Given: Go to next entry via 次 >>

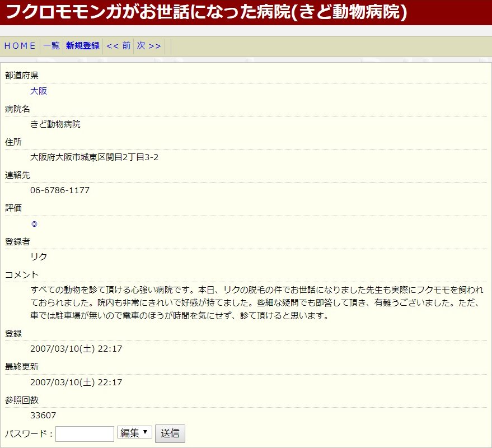Looking at the screenshot, I should click(149, 46).
